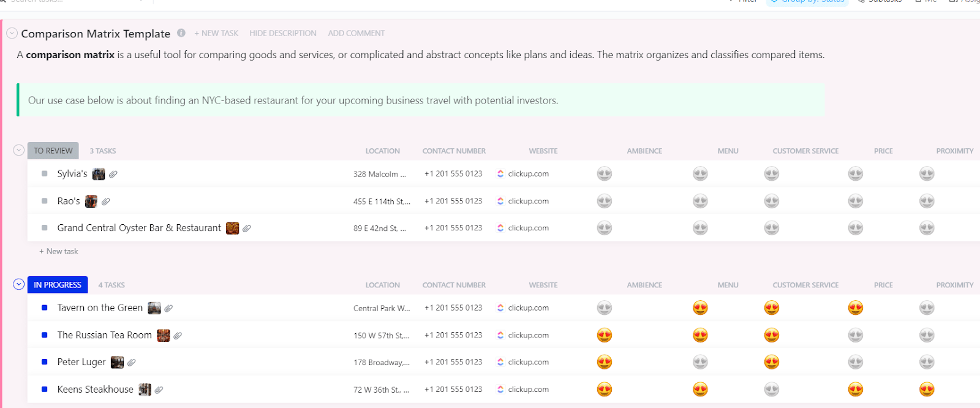Click the attachment paperclip on Sylvia's task

[x=113, y=174]
